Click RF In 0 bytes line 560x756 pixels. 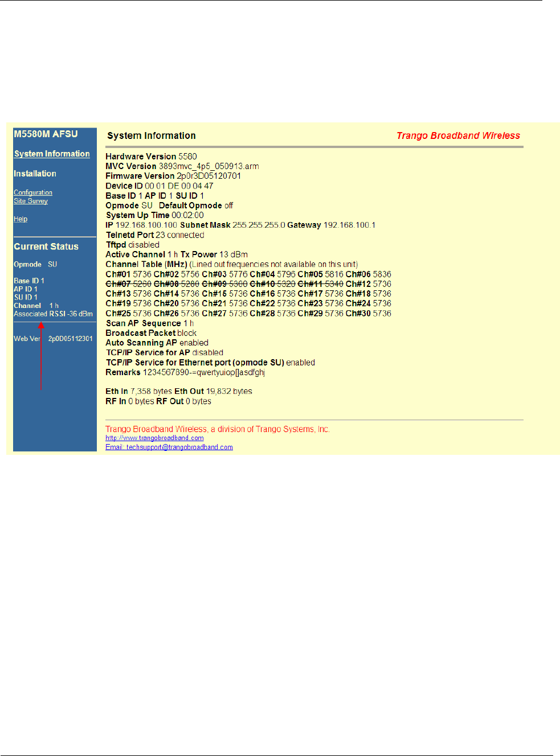[130, 401]
